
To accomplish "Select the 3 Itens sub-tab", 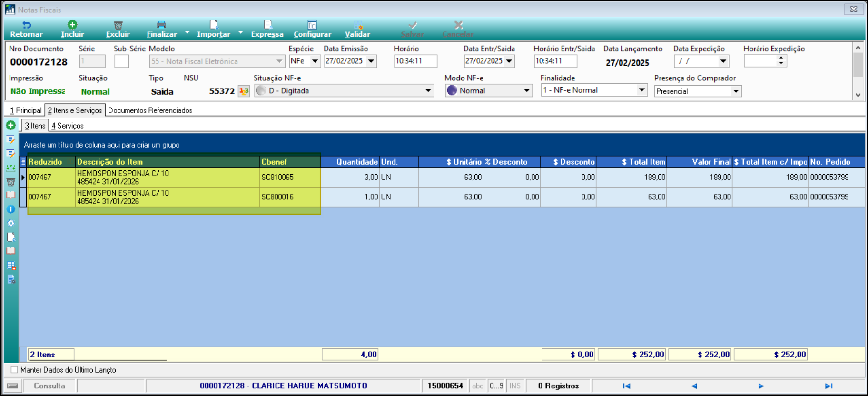I will 35,126.
